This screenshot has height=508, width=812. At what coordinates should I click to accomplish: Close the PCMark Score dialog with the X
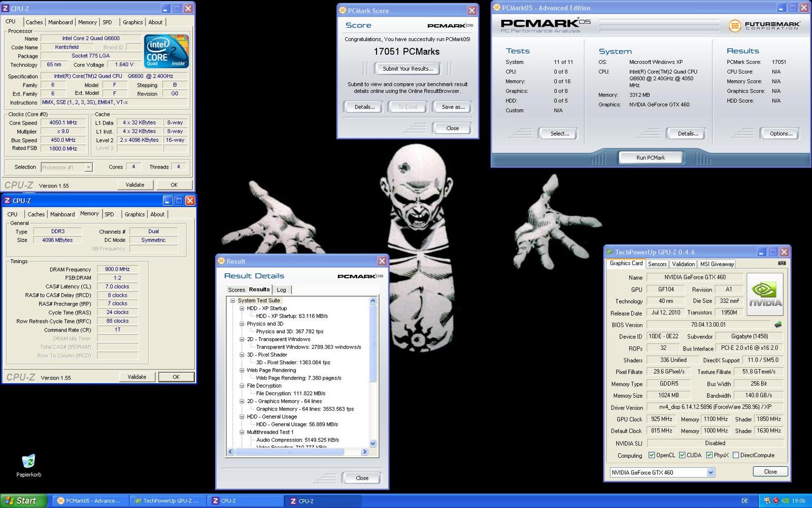[471, 10]
